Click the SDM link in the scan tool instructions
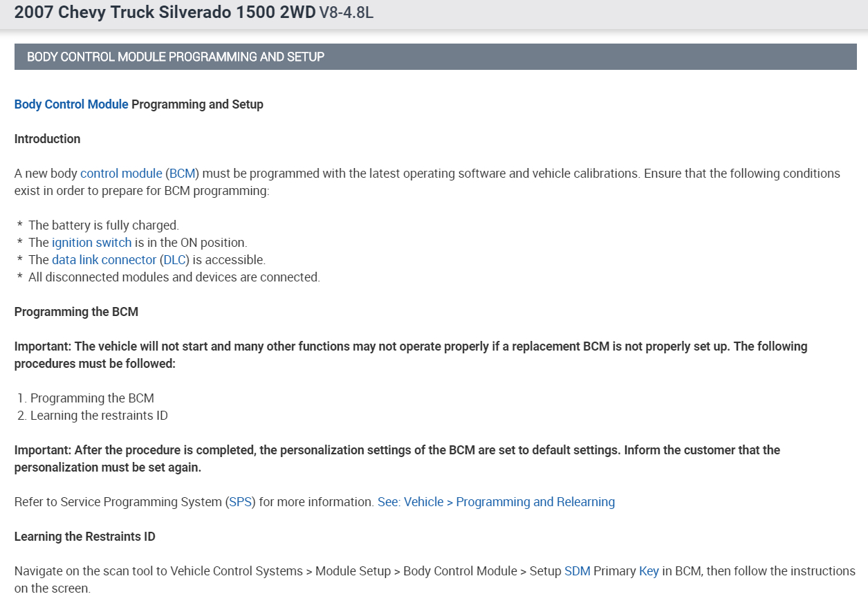The height and width of the screenshot is (603, 868). tap(577, 571)
